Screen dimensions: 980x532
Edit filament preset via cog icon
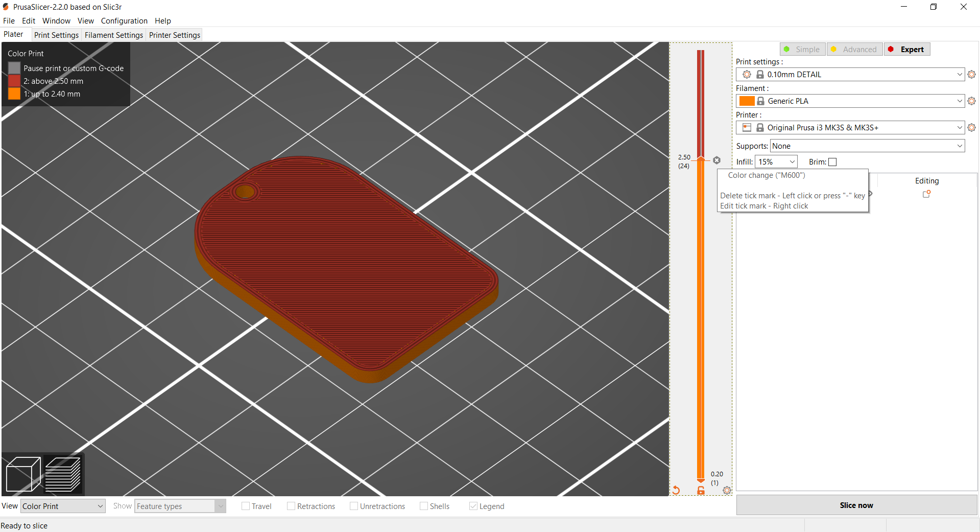point(972,101)
